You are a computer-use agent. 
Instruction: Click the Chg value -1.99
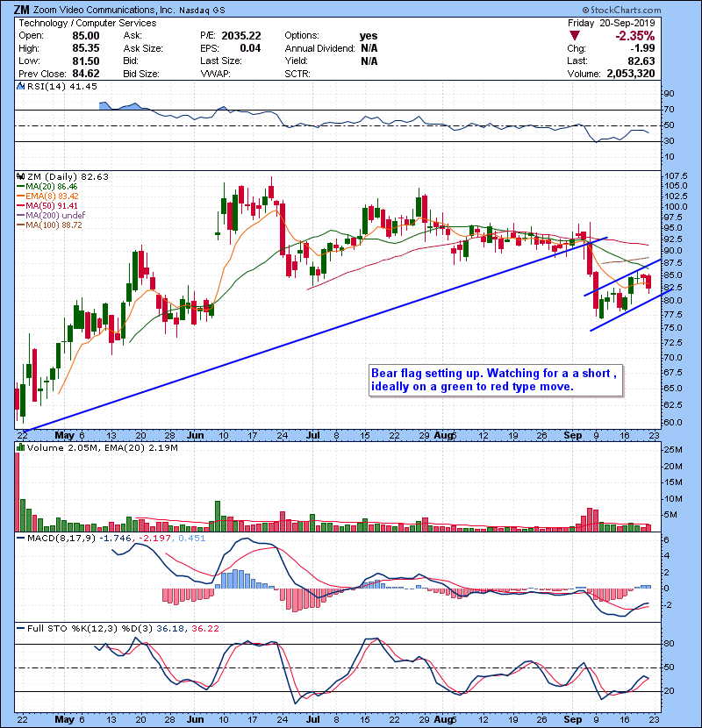642,48
